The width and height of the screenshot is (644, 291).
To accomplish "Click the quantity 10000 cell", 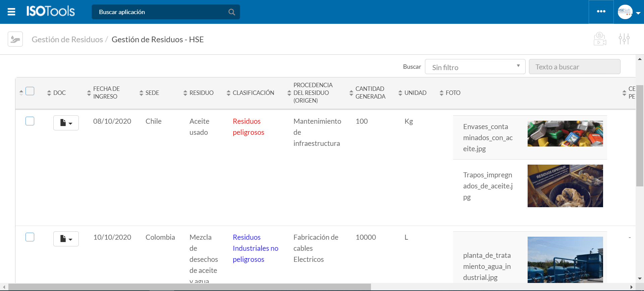I will point(366,237).
